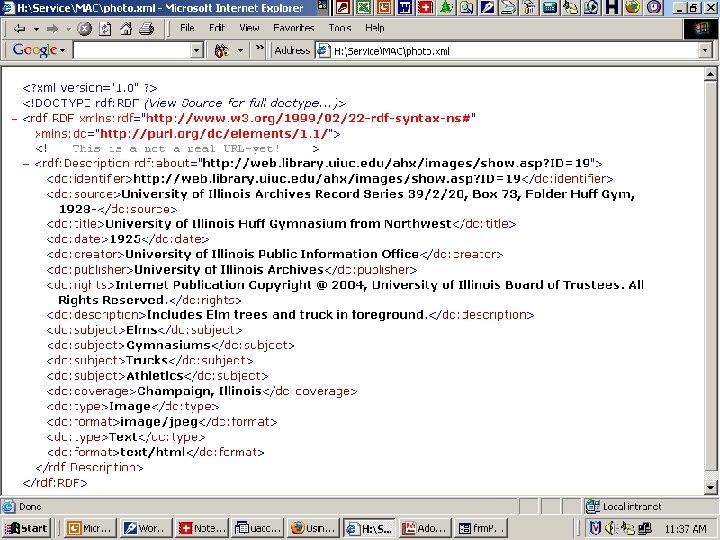Click the green tree shortcut icon
This screenshot has width=720, height=540.
pyautogui.click(x=446, y=7)
